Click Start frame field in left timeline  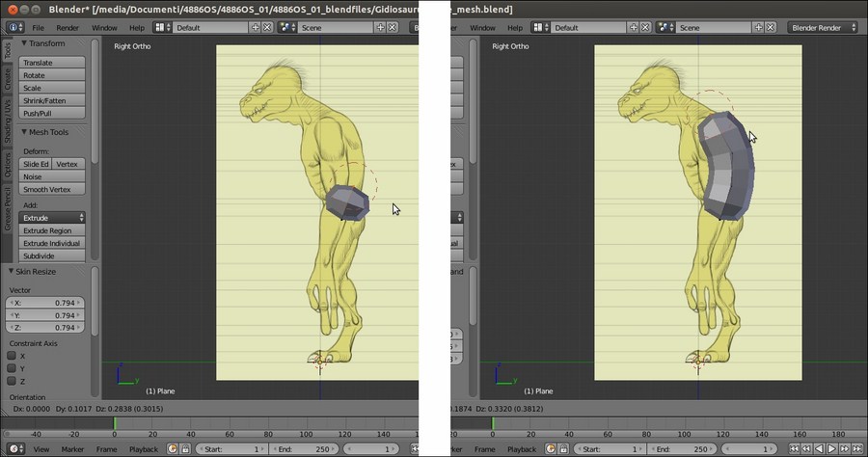(x=231, y=448)
